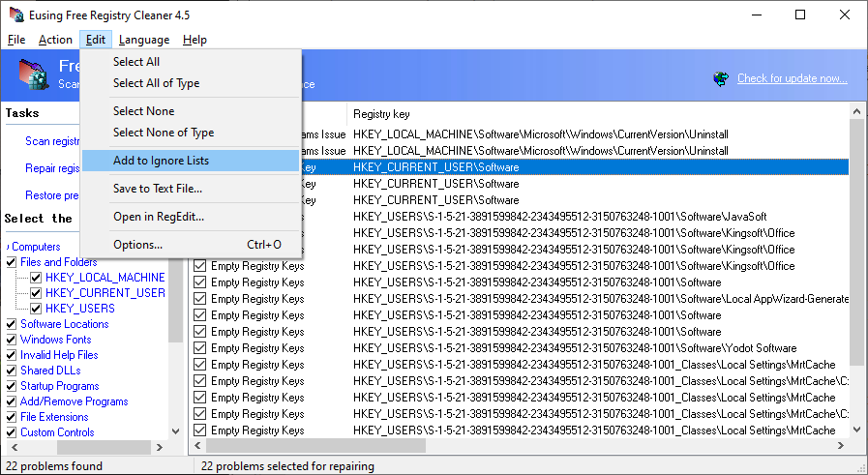
Task: Uncheck the Yodot Software registry row checkbox
Action: point(200,348)
